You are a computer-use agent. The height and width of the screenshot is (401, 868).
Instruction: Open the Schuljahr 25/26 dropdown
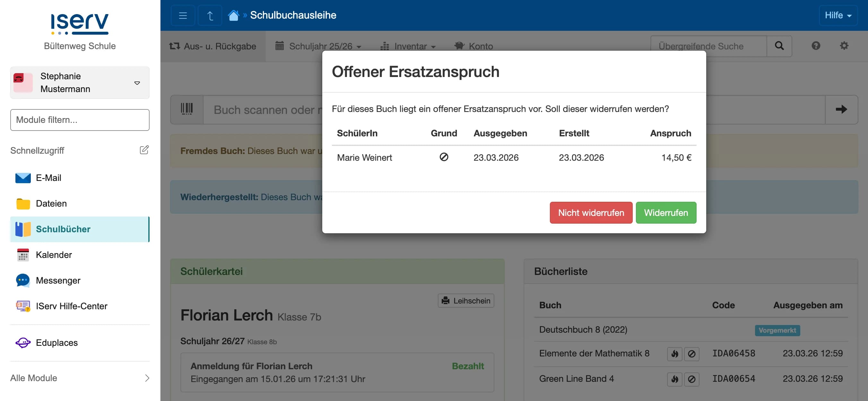tap(319, 46)
